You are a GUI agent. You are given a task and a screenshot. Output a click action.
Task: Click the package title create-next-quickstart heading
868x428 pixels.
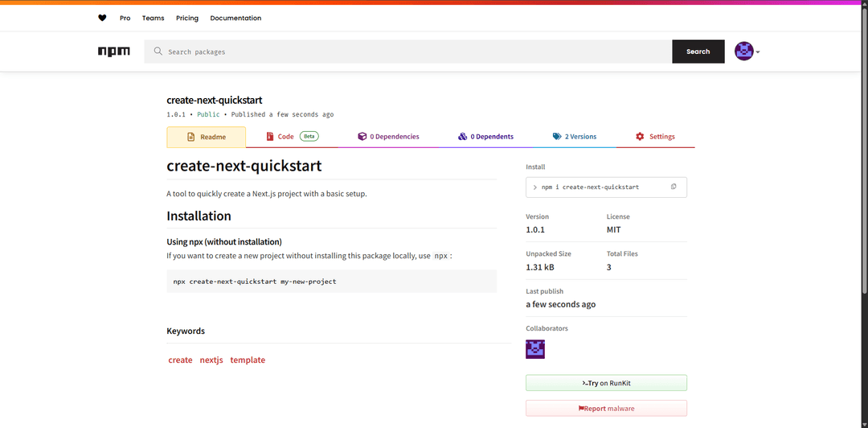244,167
